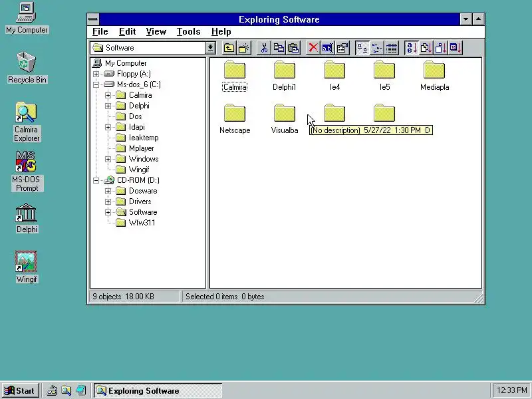Screen dimensions: 532x399
Task: Click the Copy toolbar icon
Action: pos(279,48)
